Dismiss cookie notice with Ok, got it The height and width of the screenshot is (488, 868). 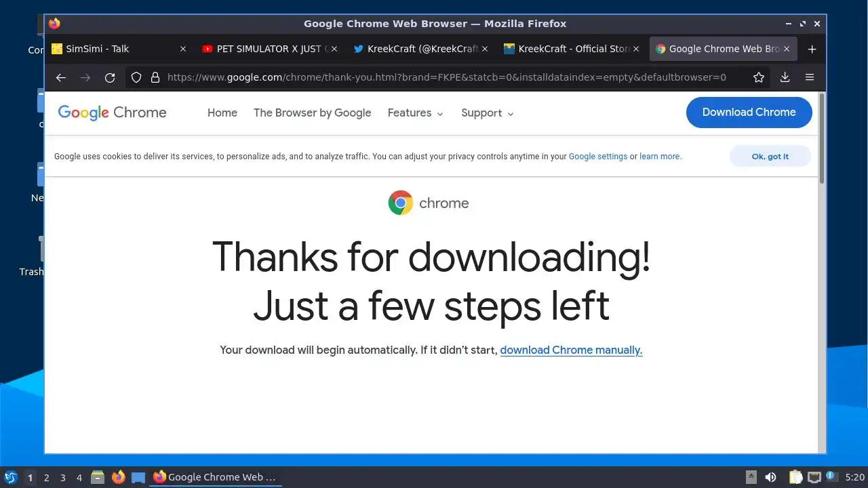(770, 156)
